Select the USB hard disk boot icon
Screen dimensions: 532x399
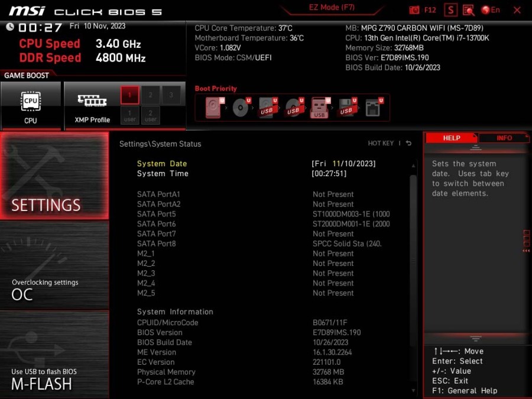tap(268, 108)
